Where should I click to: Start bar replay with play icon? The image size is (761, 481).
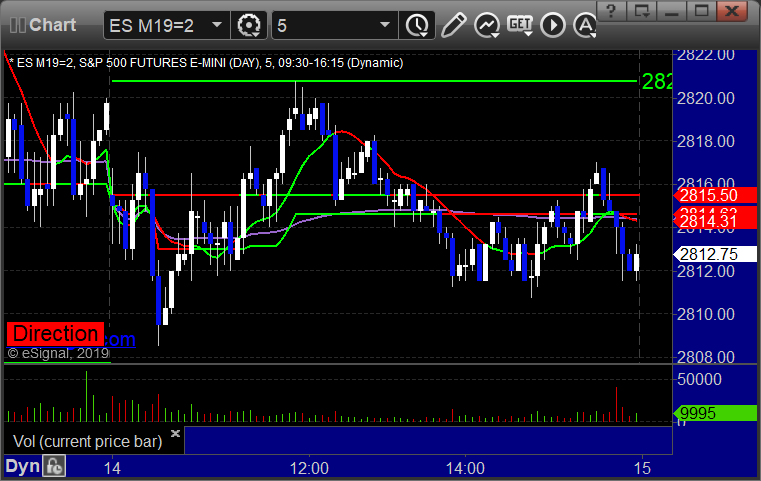553,25
